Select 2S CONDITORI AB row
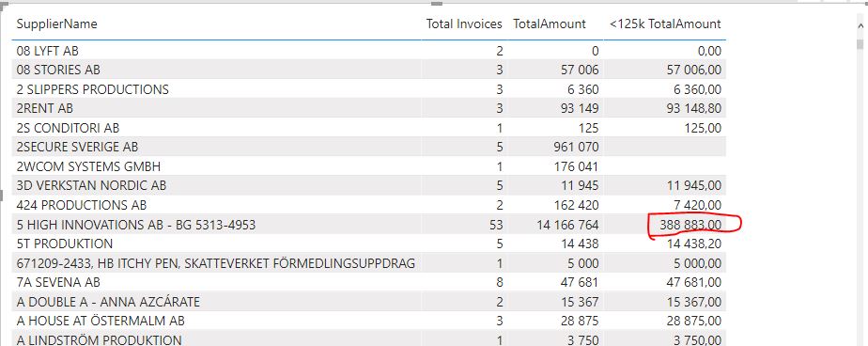Image resolution: width=868 pixels, height=346 pixels. pos(368,128)
